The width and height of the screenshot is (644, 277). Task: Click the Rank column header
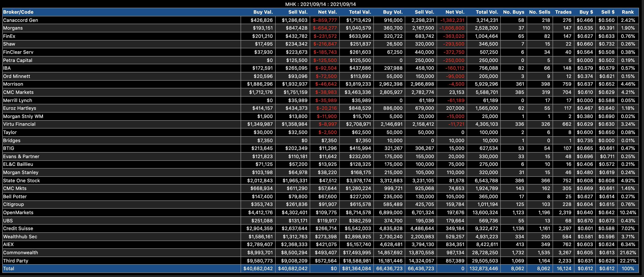pyautogui.click(x=628, y=12)
